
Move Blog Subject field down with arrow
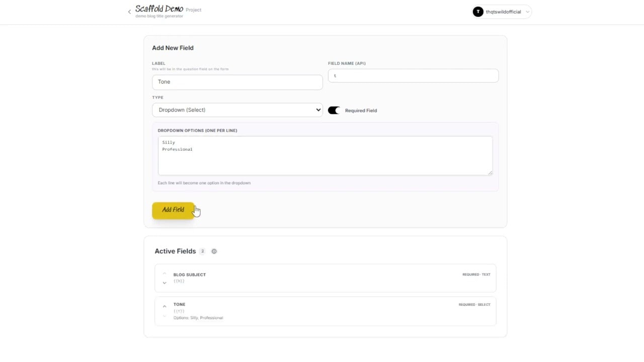tap(165, 283)
